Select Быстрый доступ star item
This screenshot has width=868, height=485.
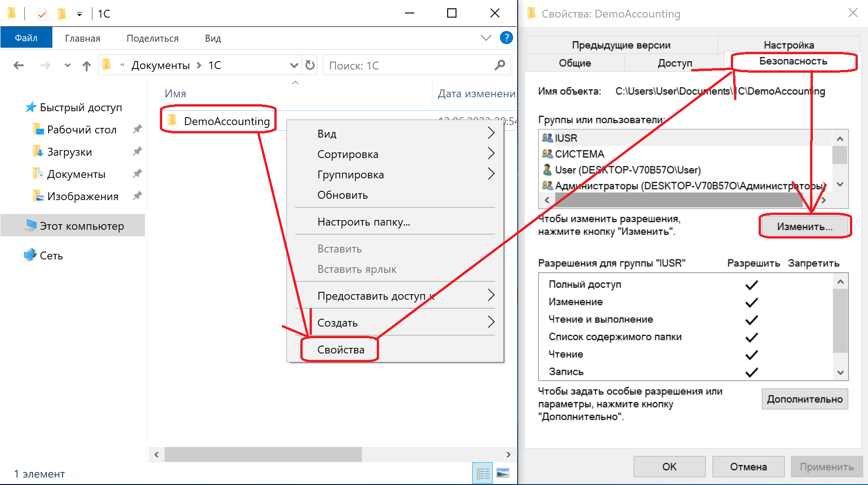coord(74,107)
